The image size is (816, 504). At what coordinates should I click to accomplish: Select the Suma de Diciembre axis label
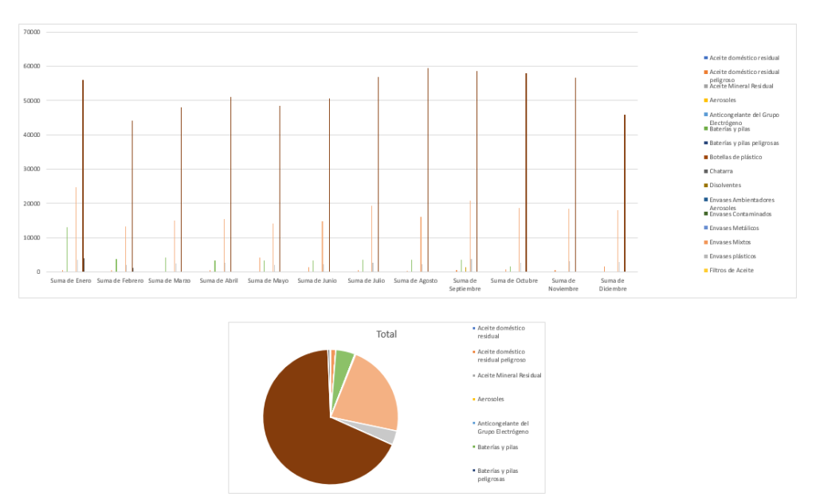click(x=612, y=284)
